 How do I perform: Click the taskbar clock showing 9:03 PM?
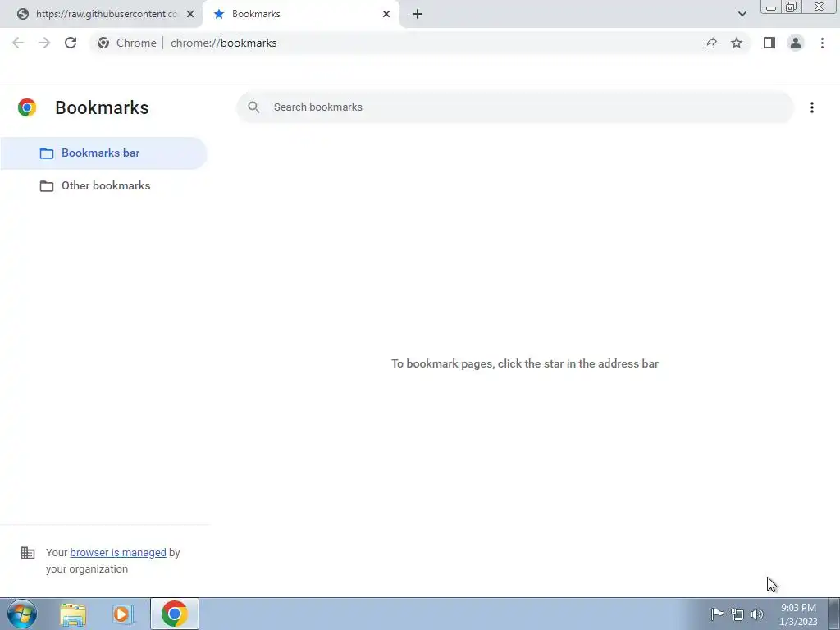click(x=798, y=614)
